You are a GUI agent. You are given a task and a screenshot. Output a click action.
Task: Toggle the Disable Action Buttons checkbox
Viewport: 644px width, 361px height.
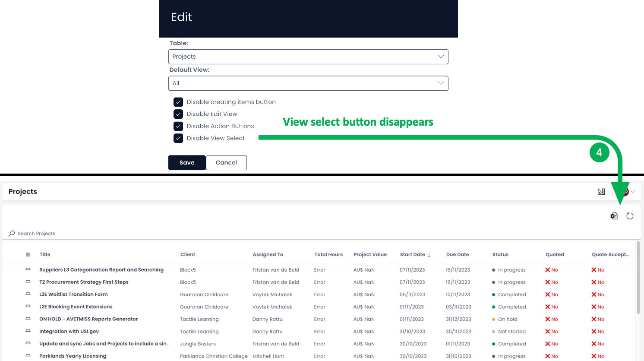(x=178, y=126)
